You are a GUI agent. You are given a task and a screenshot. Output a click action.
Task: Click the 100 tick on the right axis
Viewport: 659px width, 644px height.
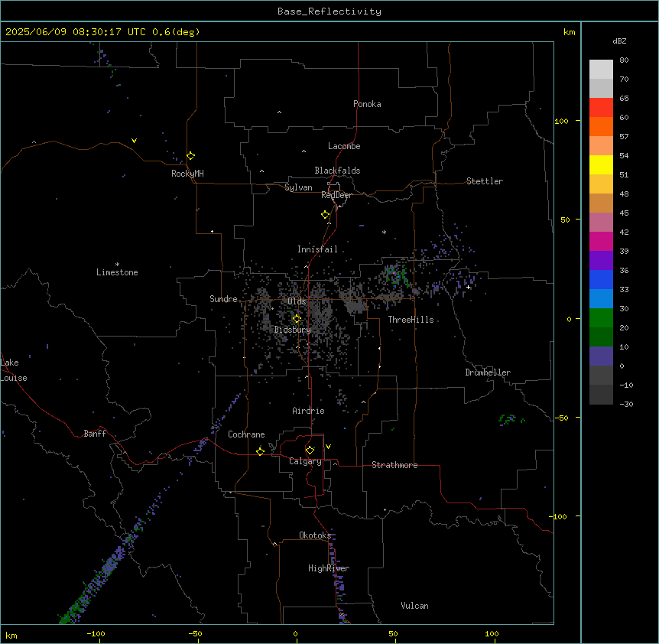point(561,121)
